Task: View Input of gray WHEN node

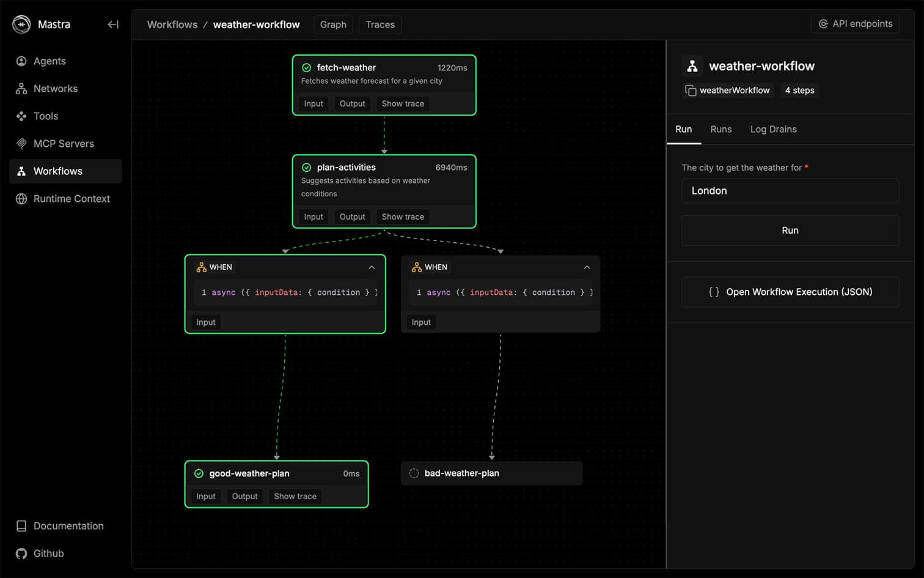Action: click(421, 322)
